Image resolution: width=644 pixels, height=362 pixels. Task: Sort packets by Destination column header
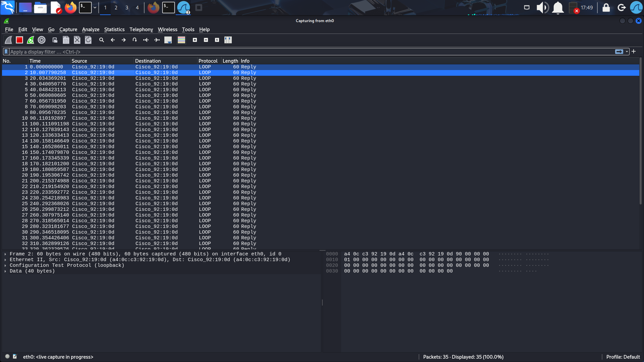(165, 61)
